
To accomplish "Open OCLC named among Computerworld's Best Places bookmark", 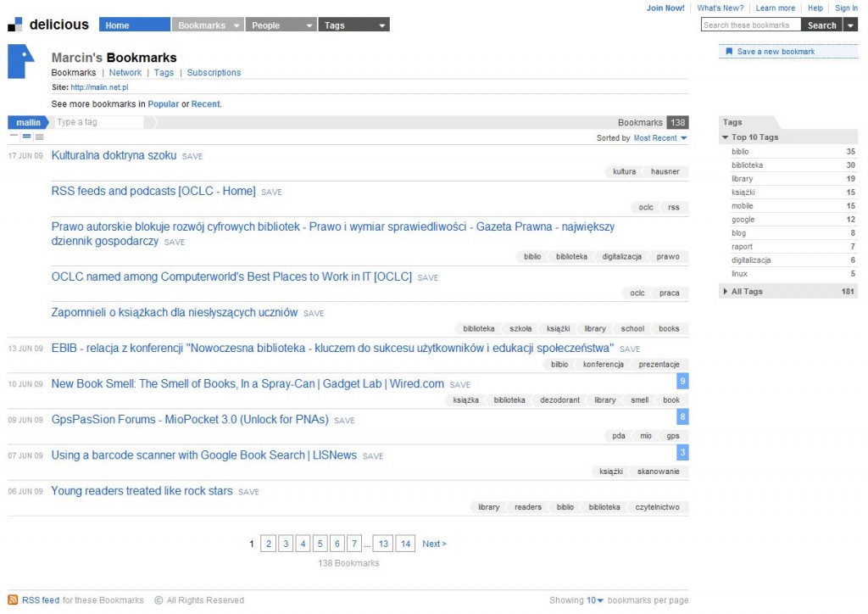I will point(231,276).
